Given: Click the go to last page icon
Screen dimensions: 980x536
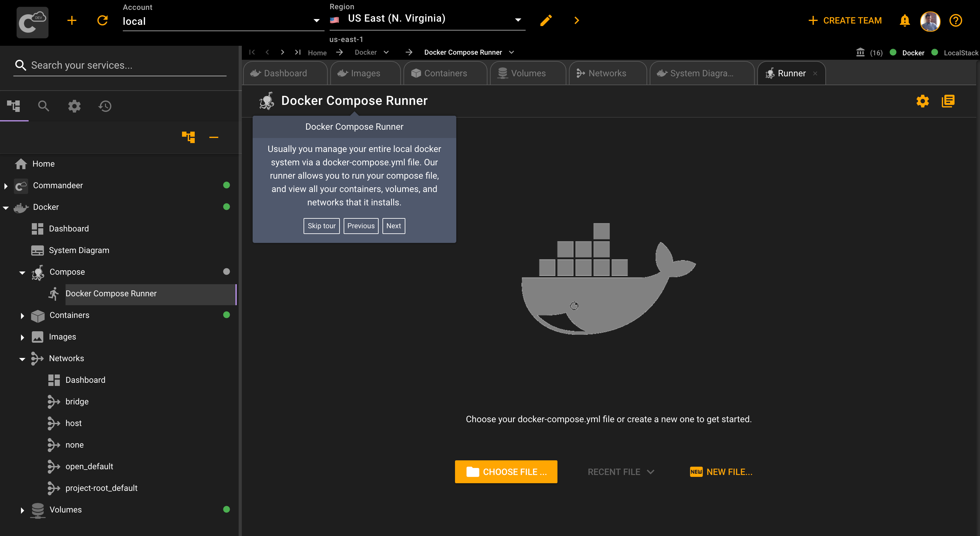Looking at the screenshot, I should [x=298, y=52].
